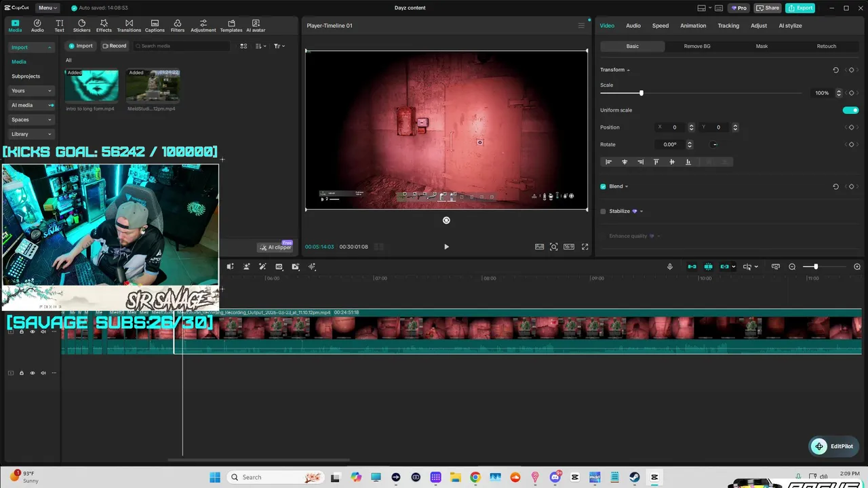Click the Import media button

coord(80,46)
